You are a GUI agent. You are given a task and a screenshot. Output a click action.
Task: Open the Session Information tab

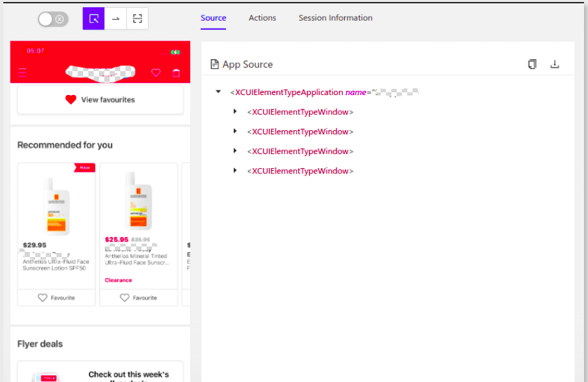pyautogui.click(x=336, y=18)
